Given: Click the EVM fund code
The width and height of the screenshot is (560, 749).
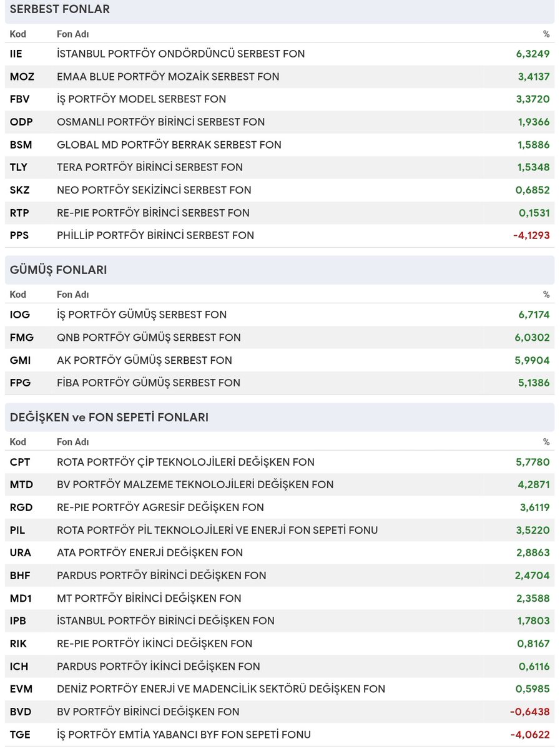Looking at the screenshot, I should tap(21, 689).
